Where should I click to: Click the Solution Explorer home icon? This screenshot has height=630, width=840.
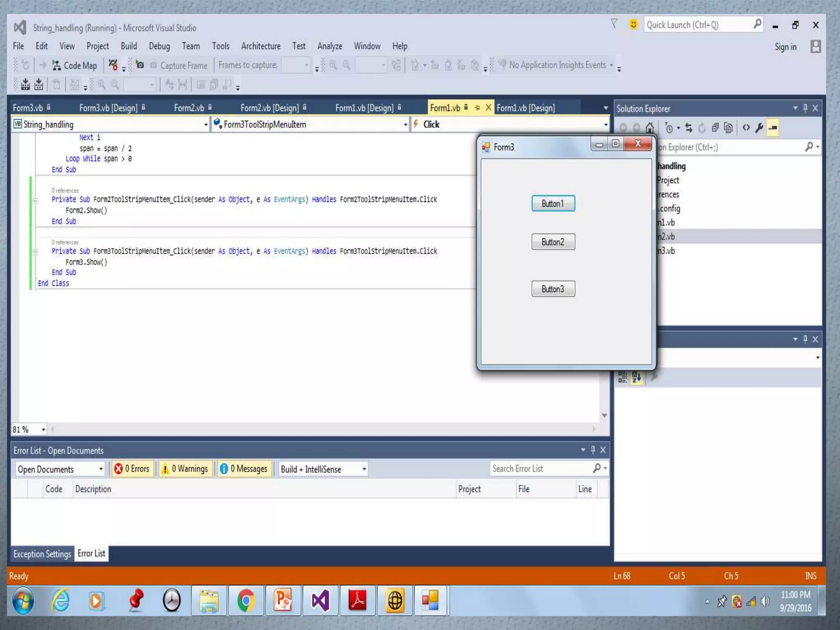click(649, 128)
